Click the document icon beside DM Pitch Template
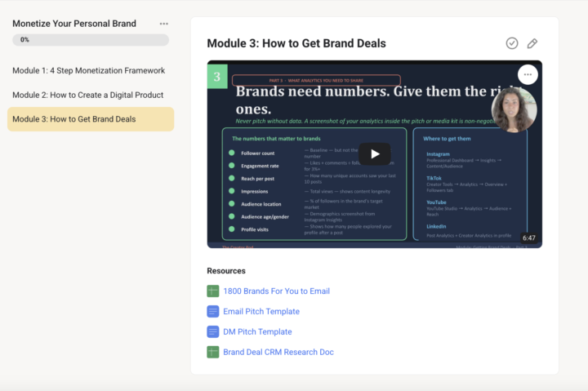Image resolution: width=588 pixels, height=391 pixels. coord(213,331)
